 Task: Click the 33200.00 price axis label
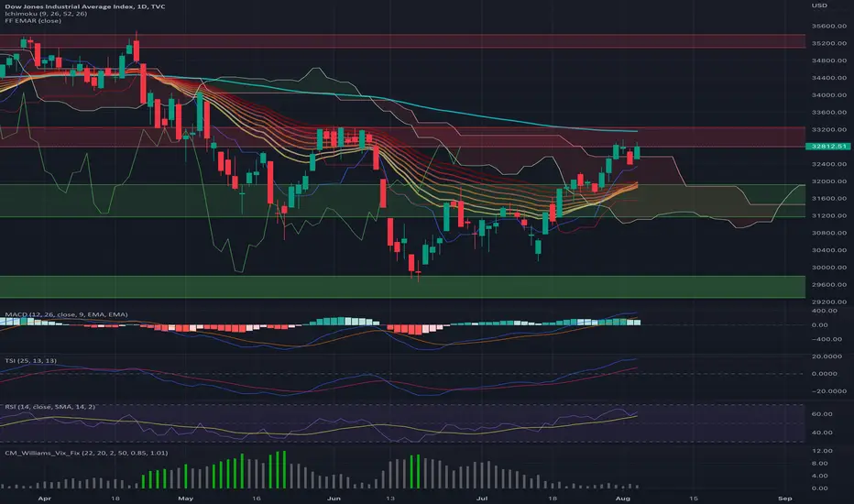coord(829,130)
